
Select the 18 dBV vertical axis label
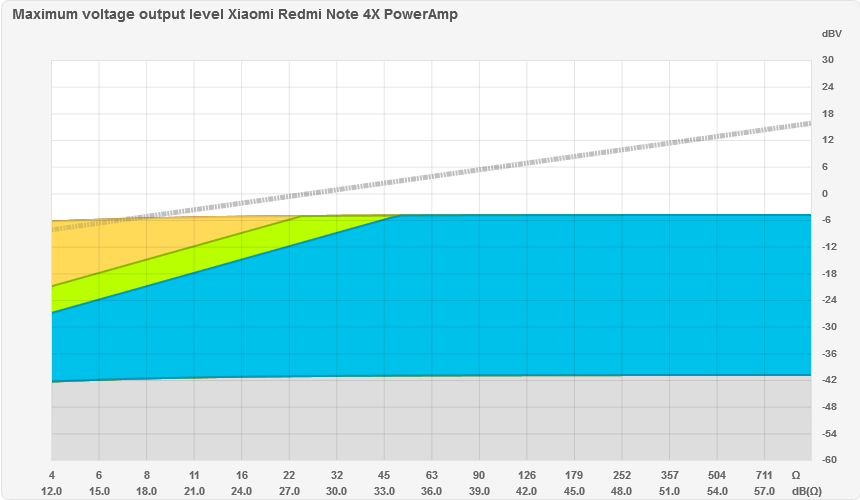click(828, 113)
